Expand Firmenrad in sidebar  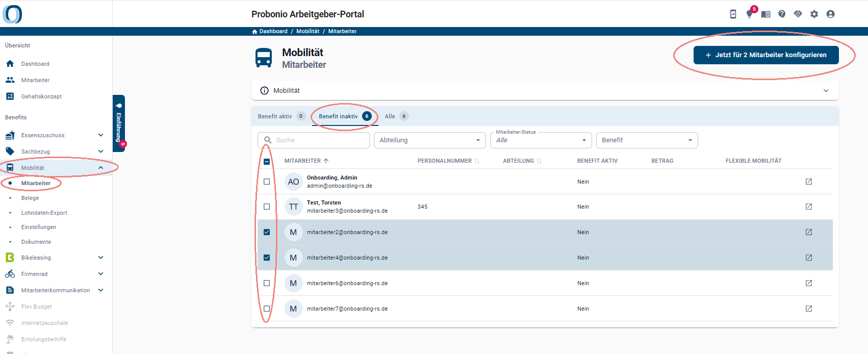pos(100,274)
